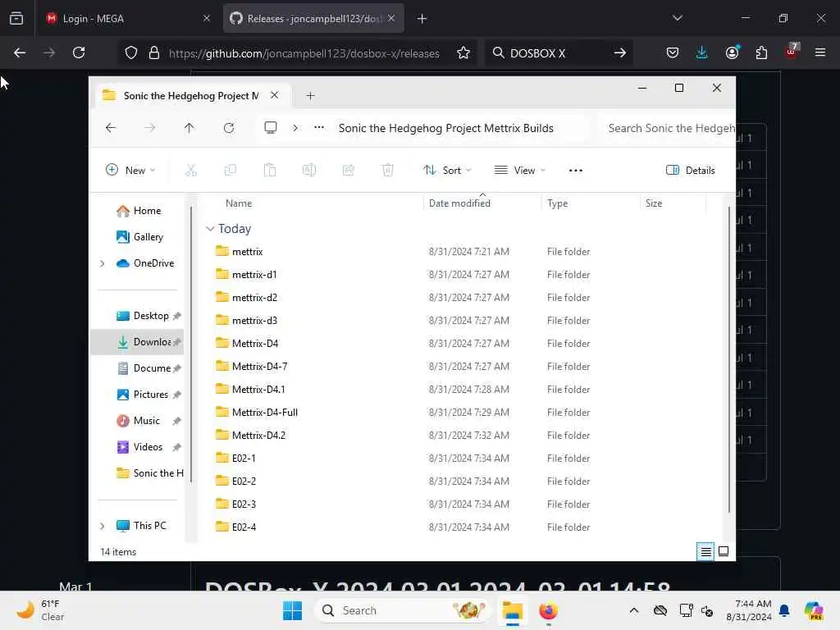Click the Cut icon in Explorer toolbar
The image size is (840, 630).
pyautogui.click(x=190, y=171)
